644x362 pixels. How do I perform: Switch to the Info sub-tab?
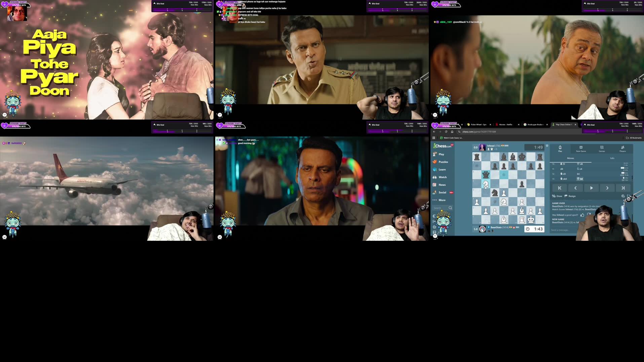pyautogui.click(x=612, y=158)
